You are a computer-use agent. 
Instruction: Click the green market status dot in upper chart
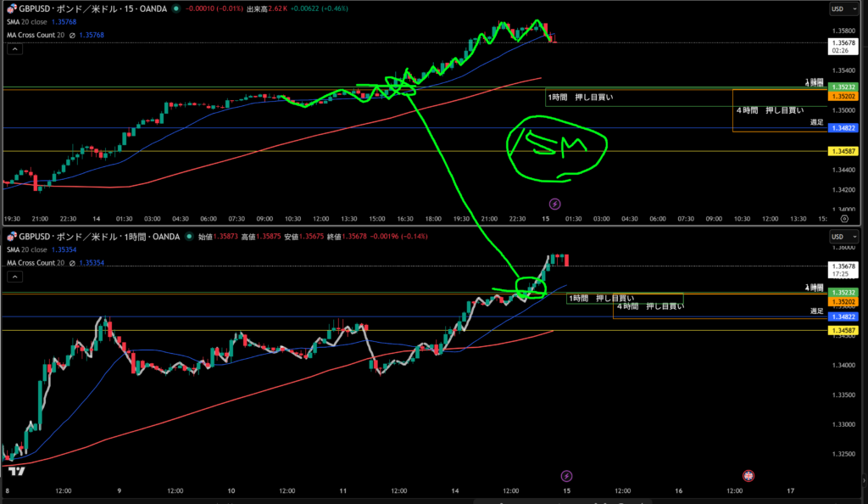[175, 8]
